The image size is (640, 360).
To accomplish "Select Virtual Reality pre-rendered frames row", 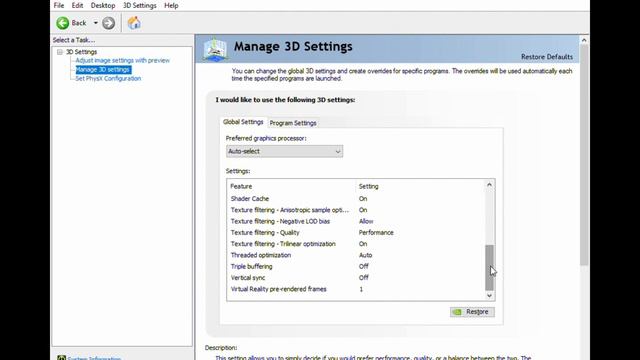I will 355,289.
